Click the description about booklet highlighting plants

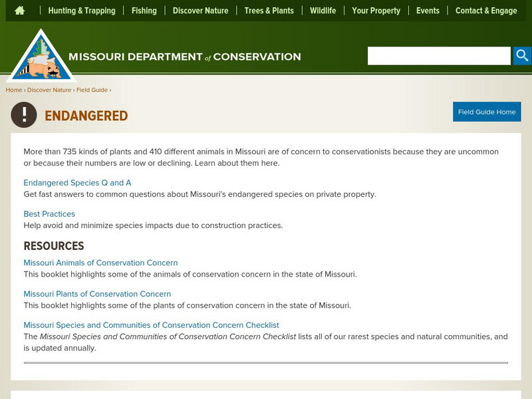[188, 305]
